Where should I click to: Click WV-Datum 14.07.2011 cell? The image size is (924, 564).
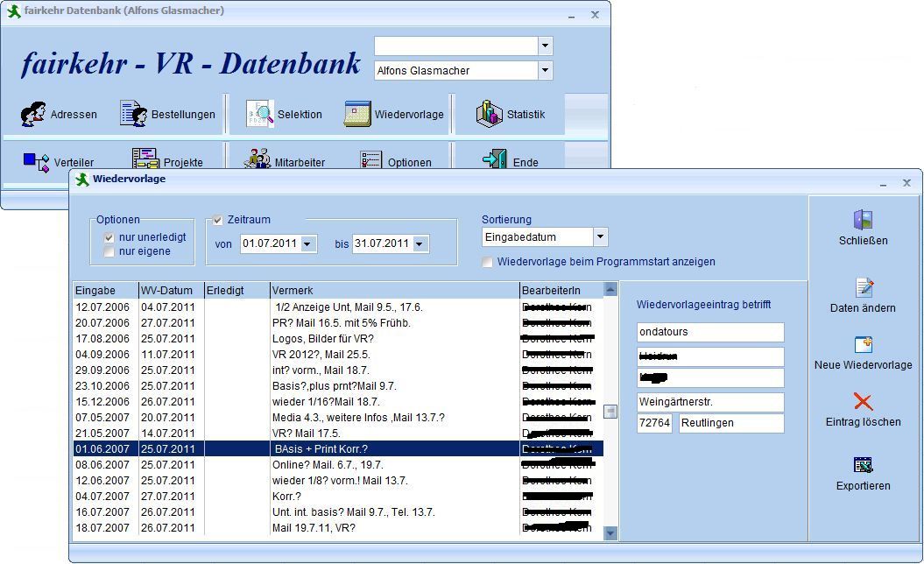[x=168, y=434]
